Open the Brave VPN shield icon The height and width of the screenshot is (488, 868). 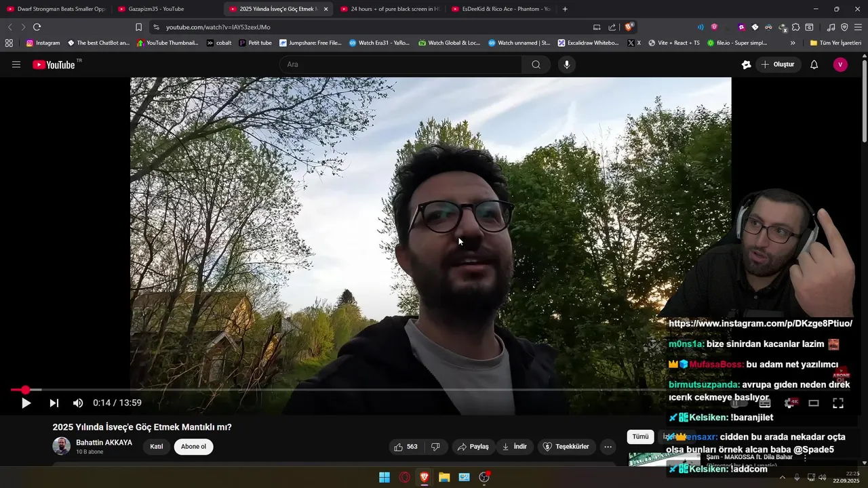click(x=844, y=27)
